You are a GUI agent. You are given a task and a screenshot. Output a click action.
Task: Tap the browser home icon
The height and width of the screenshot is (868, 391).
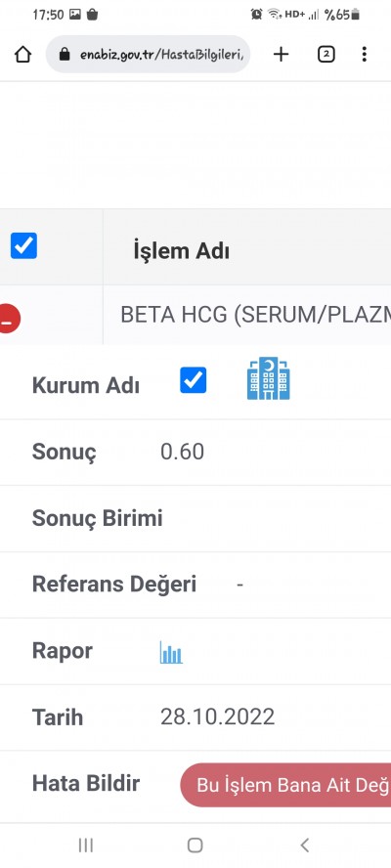click(22, 55)
